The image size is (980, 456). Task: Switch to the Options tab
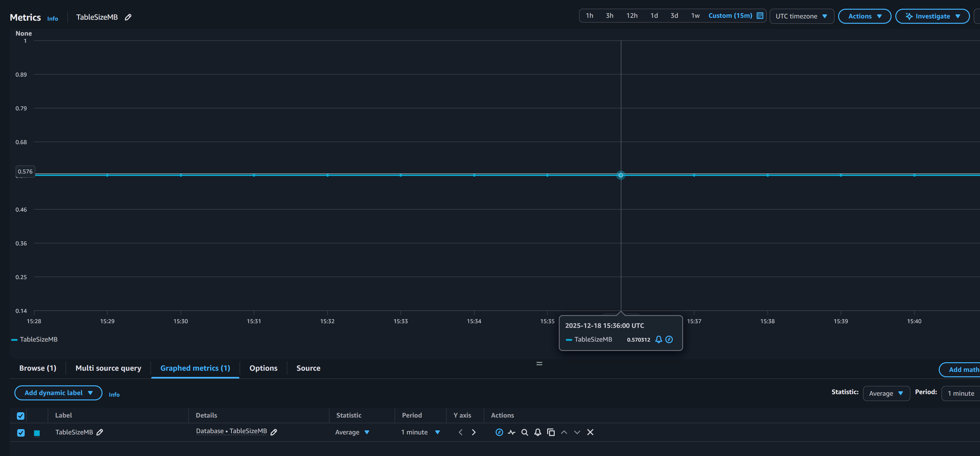point(263,368)
